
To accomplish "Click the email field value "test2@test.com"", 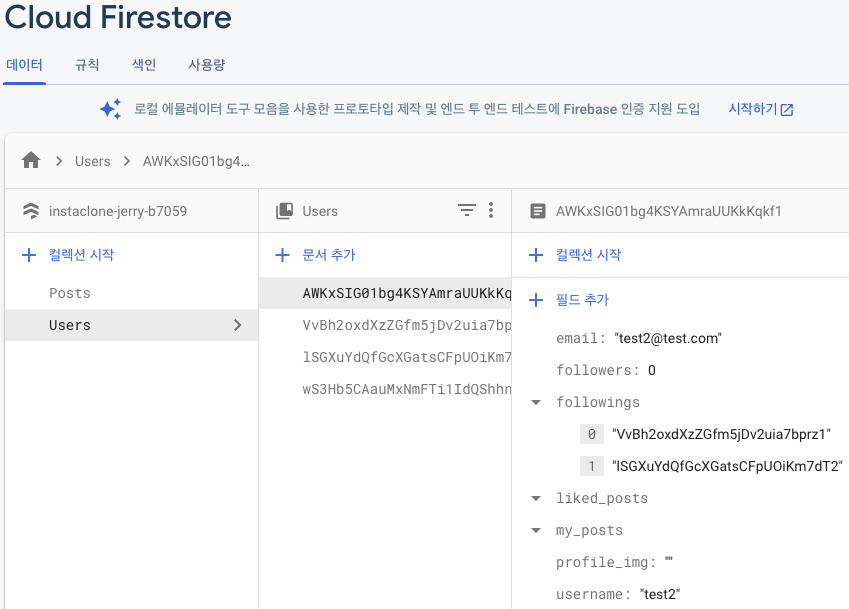I will pos(668,338).
